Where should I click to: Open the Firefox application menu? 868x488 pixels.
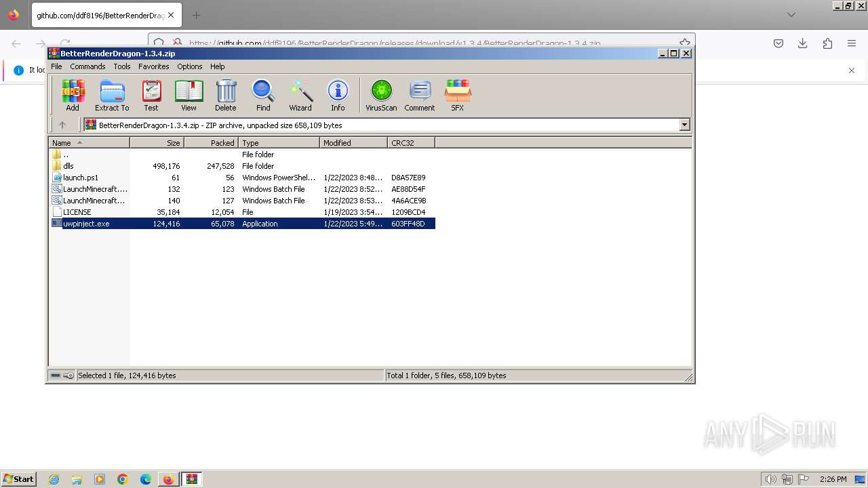click(x=852, y=43)
